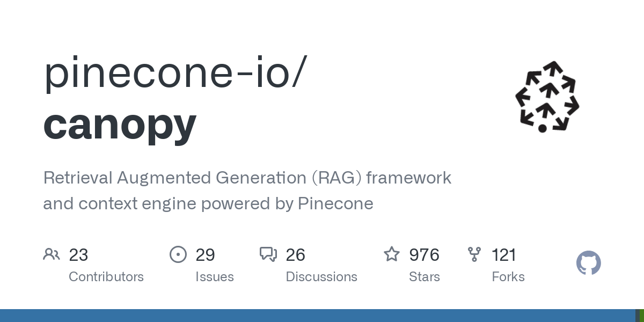Image resolution: width=644 pixels, height=322 pixels.
Task: Click the Contributors label
Action: pos(106,277)
